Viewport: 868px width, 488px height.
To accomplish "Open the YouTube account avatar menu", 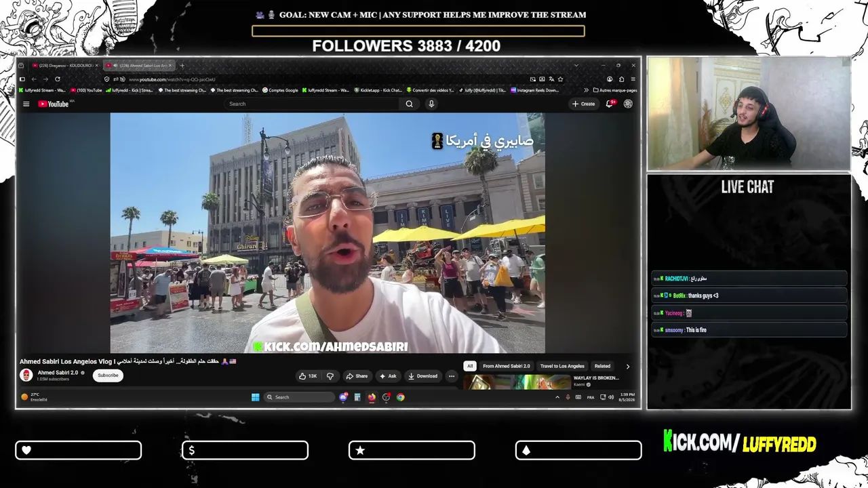I will [x=628, y=104].
